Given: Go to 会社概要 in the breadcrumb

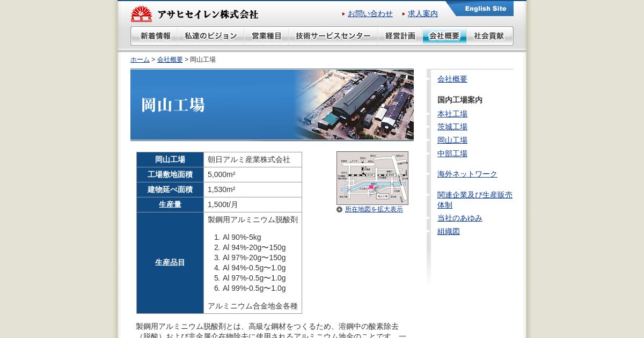Looking at the screenshot, I should pyautogui.click(x=170, y=60).
